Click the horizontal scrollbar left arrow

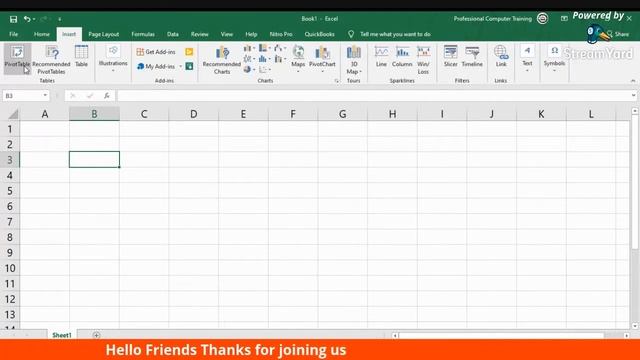coord(395,336)
